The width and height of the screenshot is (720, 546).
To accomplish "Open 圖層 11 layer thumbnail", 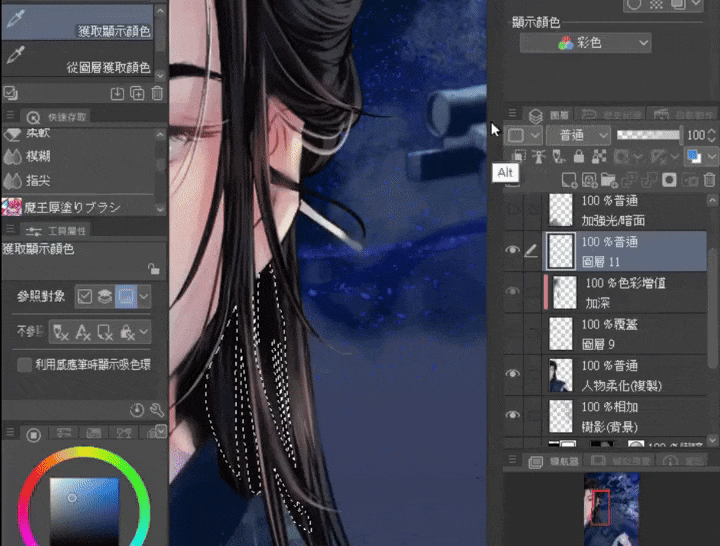I will (x=561, y=251).
